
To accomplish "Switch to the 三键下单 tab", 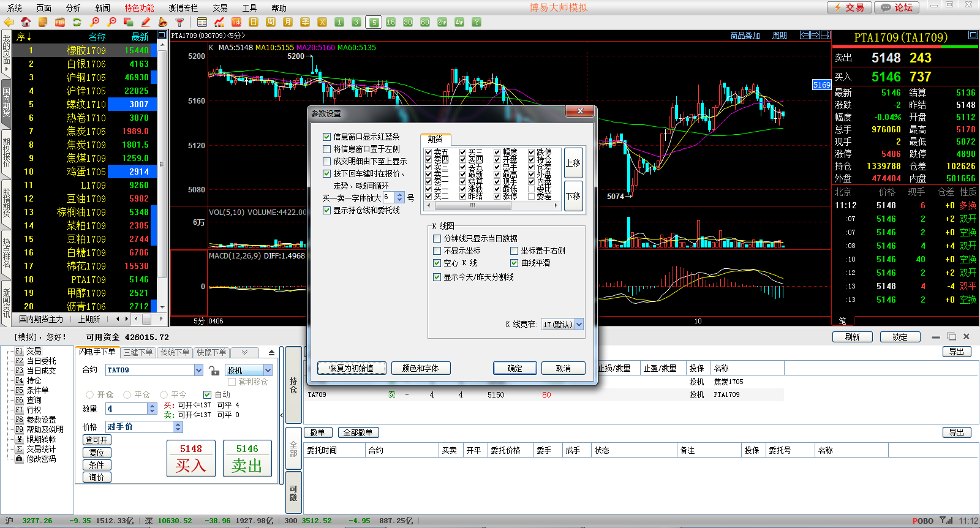I will pyautogui.click(x=138, y=353).
